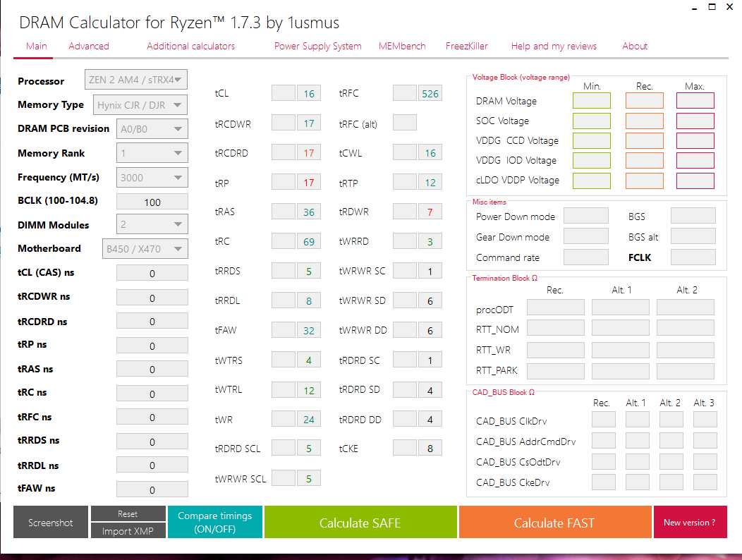This screenshot has width=742, height=560.
Task: Click the Gear Down mode field
Action: [x=586, y=236]
